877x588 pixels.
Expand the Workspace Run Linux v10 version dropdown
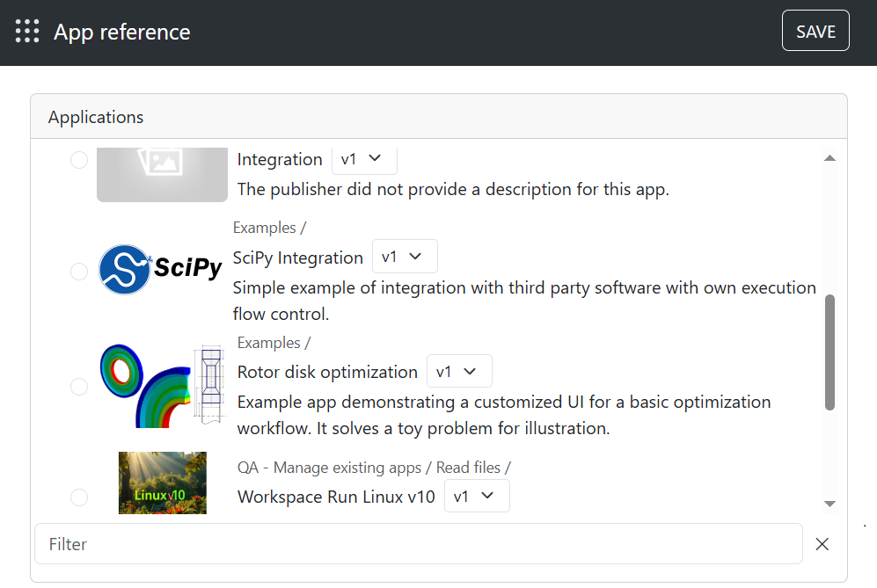[477, 497]
